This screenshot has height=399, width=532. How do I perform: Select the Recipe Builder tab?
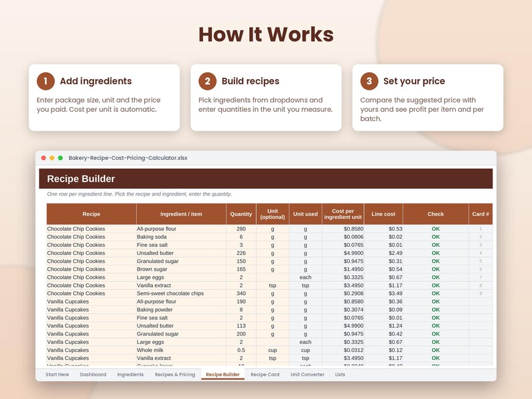click(x=222, y=374)
